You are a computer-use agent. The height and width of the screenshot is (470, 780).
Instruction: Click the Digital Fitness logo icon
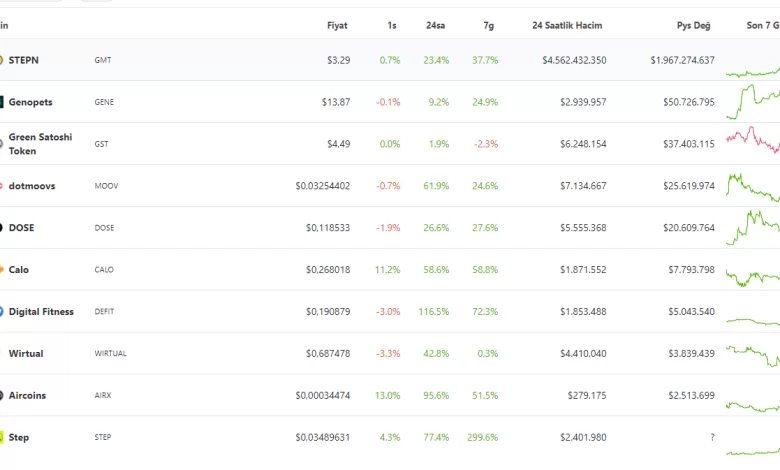click(2, 312)
